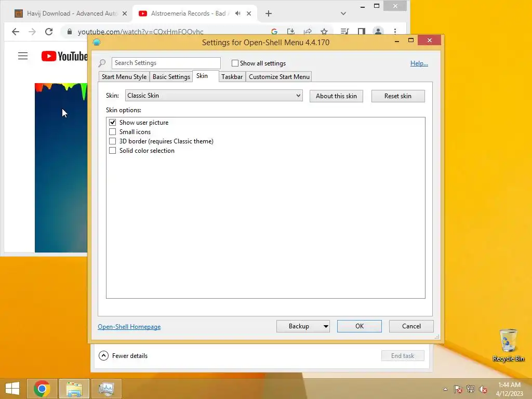Switch to Start Menu Style tab
Image resolution: width=532 pixels, height=399 pixels.
[124, 77]
